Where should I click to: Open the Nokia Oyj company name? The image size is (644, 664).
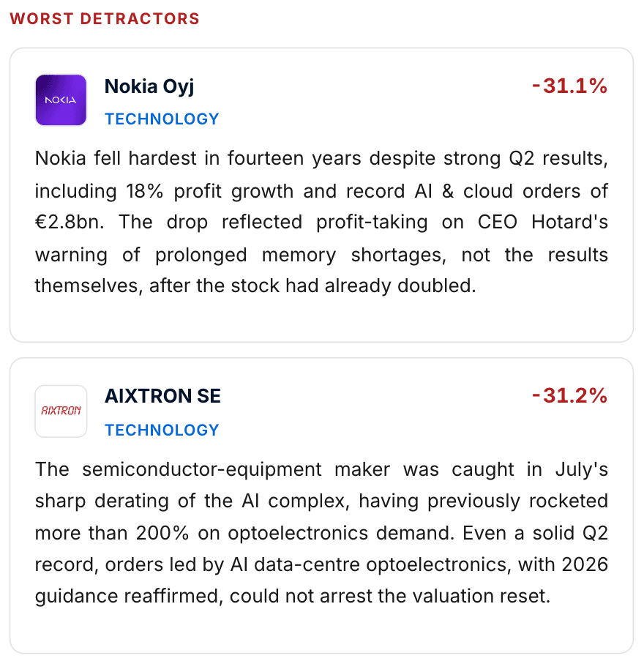coord(149,87)
